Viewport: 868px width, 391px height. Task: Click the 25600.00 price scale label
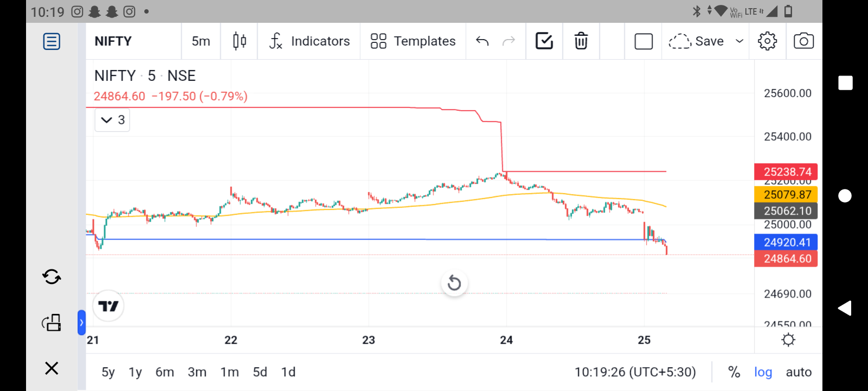pos(788,93)
